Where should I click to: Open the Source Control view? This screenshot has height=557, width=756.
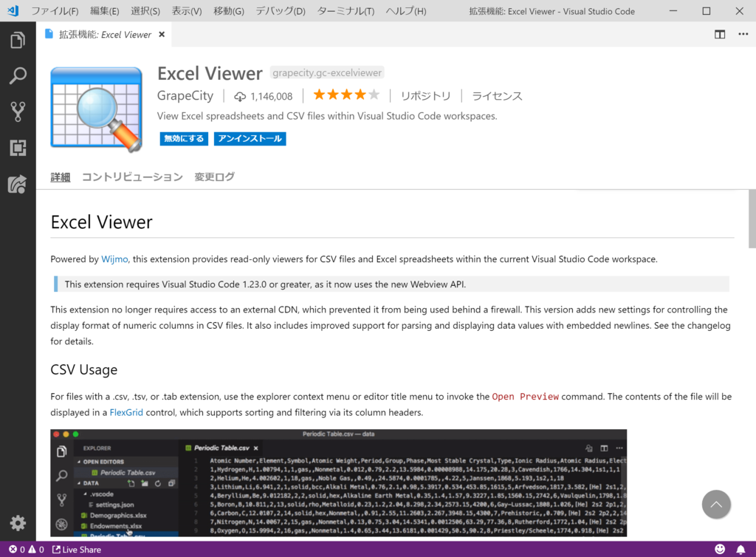pyautogui.click(x=18, y=112)
